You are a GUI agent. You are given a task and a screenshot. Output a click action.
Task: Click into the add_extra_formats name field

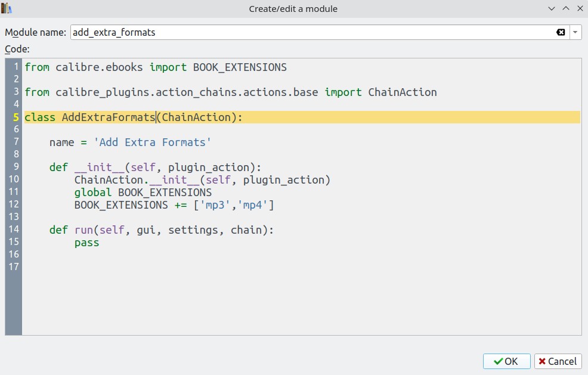(298, 32)
